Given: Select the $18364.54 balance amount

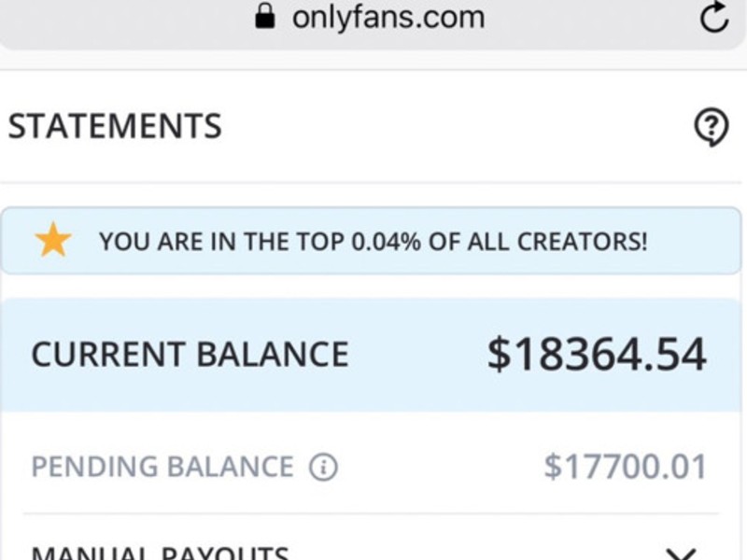Looking at the screenshot, I should (597, 355).
